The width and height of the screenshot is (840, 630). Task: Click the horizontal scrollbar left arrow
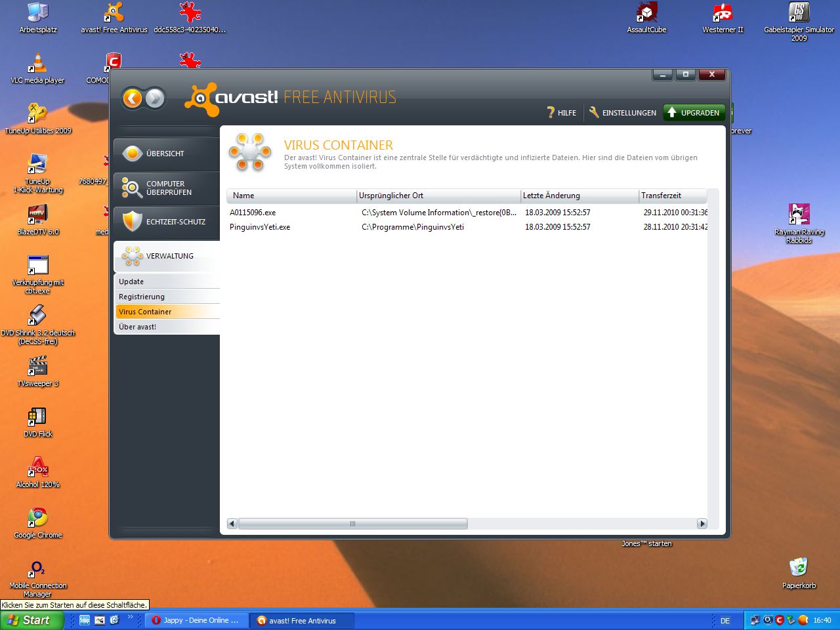coord(232,524)
